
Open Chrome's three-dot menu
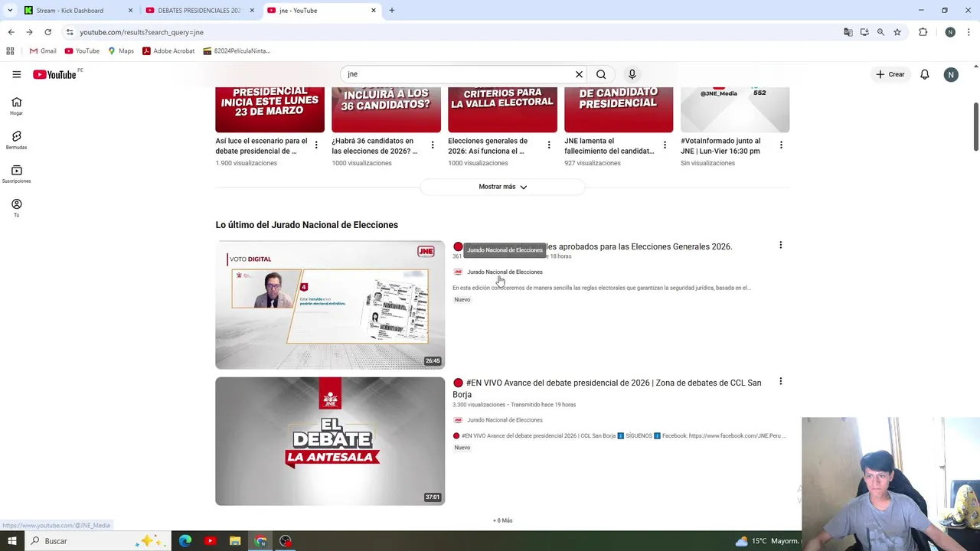pyautogui.click(x=969, y=32)
